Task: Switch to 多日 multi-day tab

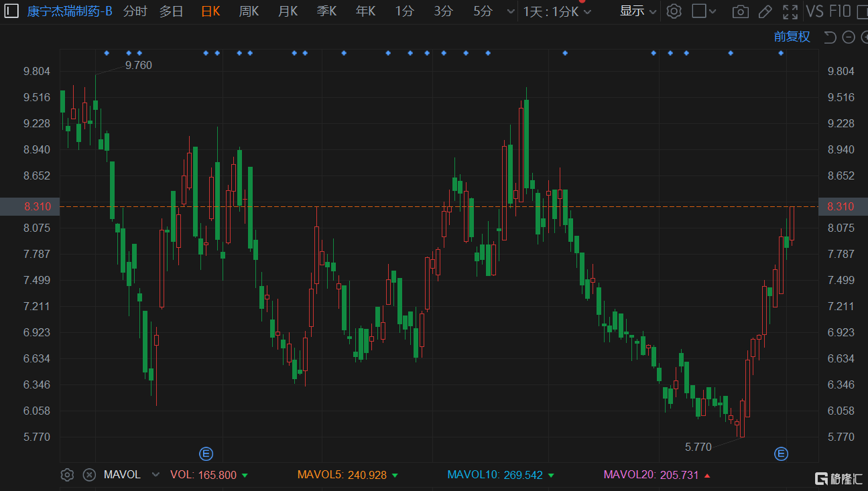Action: coord(171,11)
